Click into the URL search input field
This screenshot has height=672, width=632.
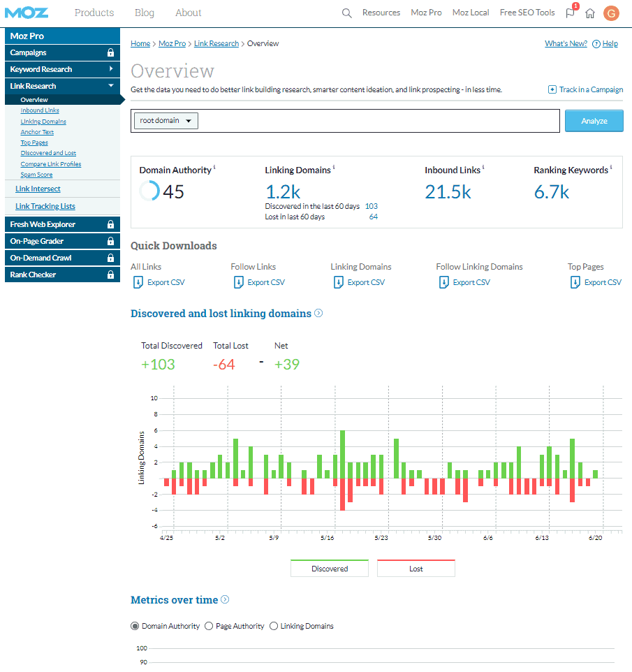(x=379, y=121)
